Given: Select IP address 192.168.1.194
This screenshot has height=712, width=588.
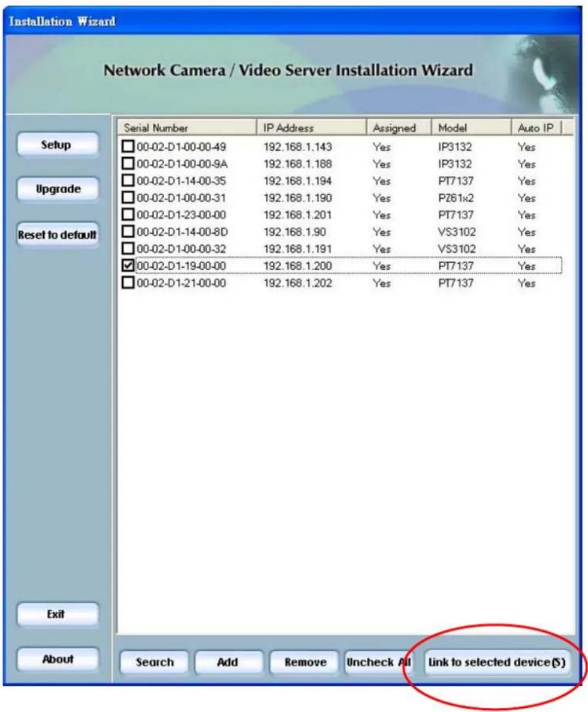Looking at the screenshot, I should [x=298, y=181].
